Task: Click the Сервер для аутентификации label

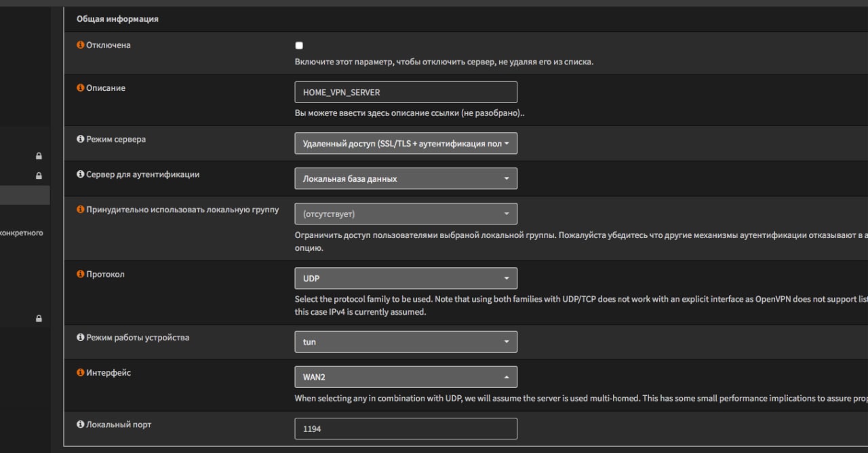Action: [x=142, y=174]
